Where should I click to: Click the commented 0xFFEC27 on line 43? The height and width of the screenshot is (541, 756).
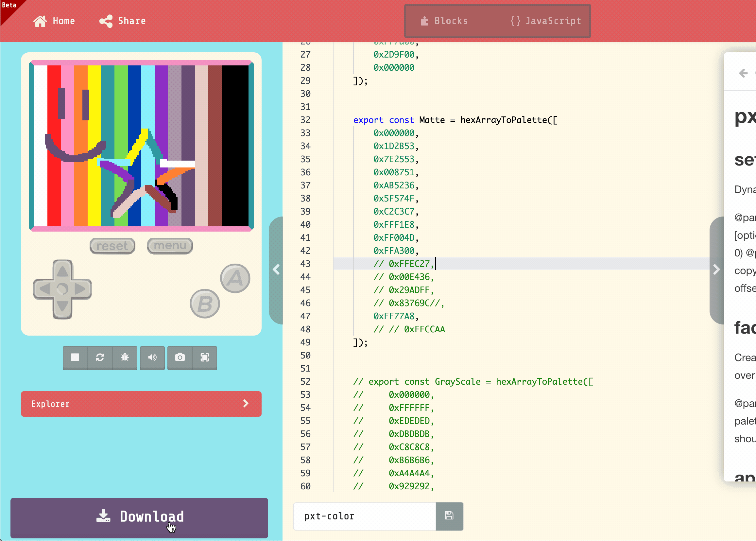(x=404, y=264)
